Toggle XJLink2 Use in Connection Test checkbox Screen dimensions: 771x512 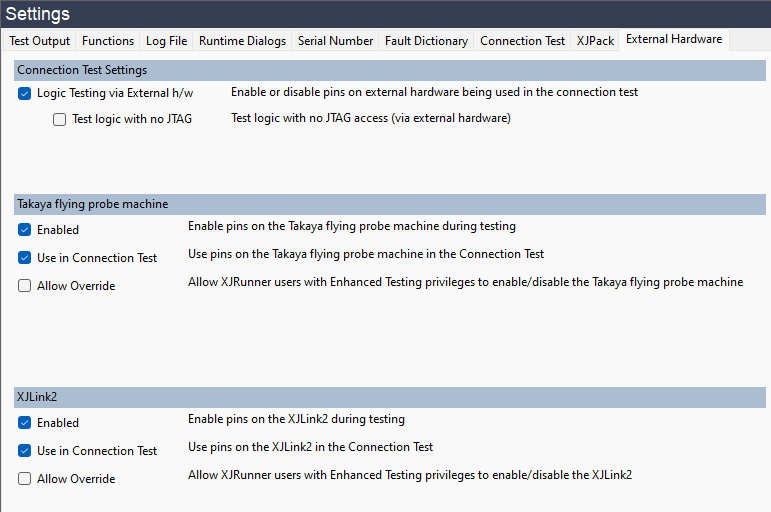tap(25, 451)
